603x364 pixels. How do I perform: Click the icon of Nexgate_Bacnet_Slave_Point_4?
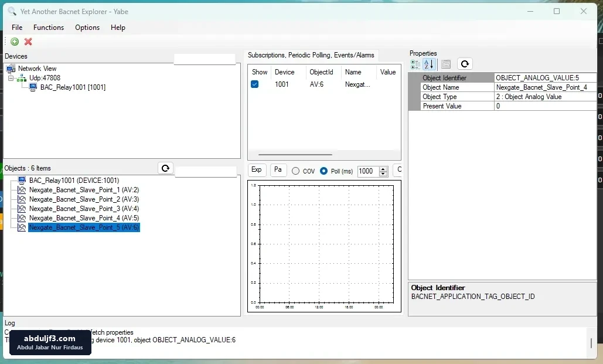click(x=22, y=218)
